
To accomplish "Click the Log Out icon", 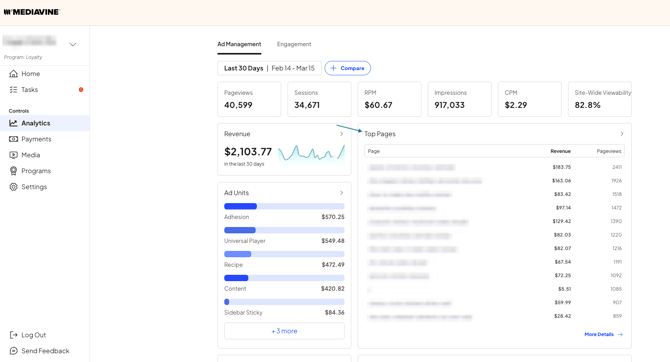I will click(x=14, y=335).
